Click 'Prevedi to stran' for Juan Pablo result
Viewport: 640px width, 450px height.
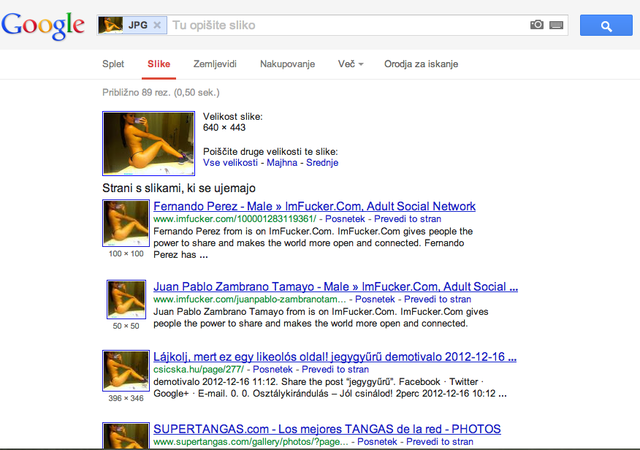pos(437,299)
